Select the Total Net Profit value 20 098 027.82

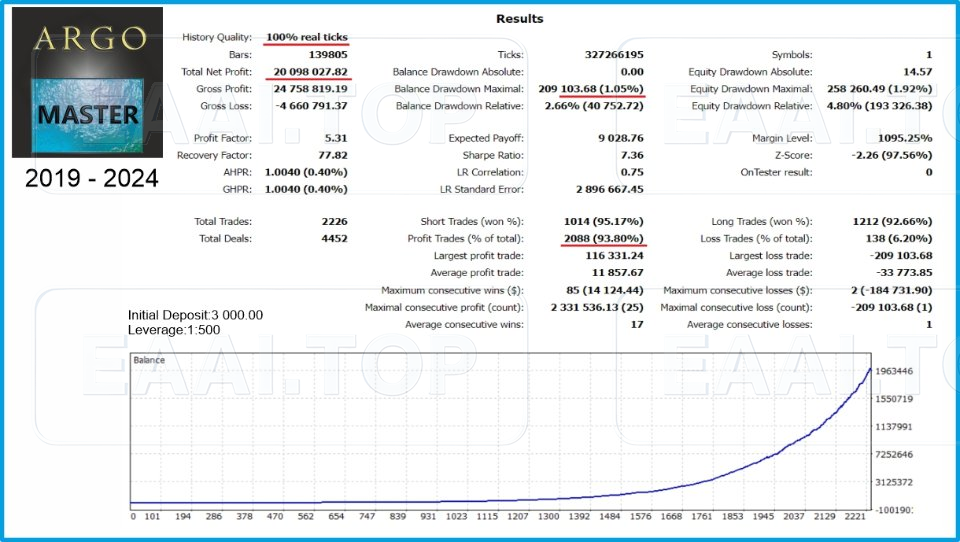coord(309,72)
